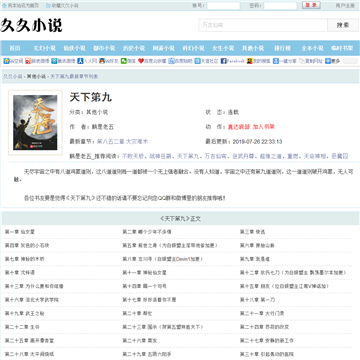
Task: Share to 微信 icon
Action: 124,61
